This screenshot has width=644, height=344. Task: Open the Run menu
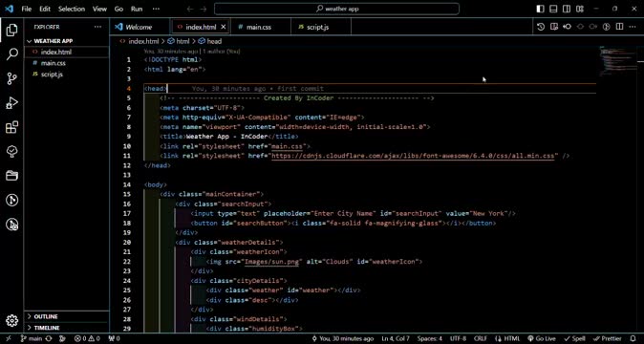coord(137,9)
